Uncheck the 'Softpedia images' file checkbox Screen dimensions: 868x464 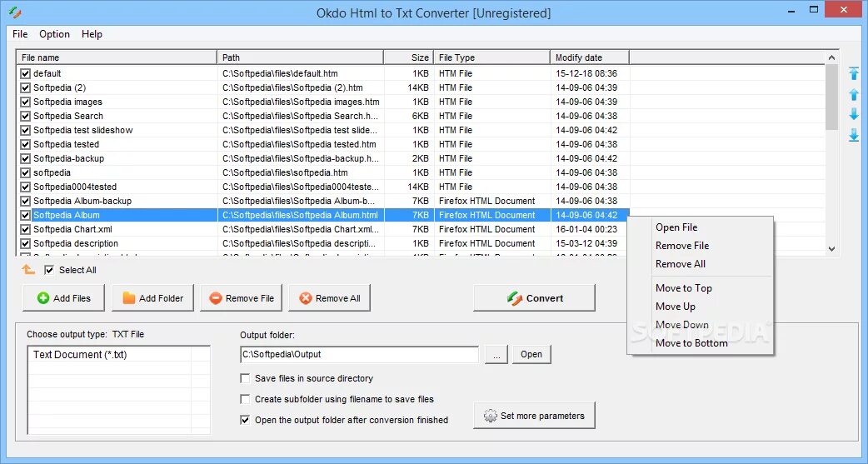26,102
